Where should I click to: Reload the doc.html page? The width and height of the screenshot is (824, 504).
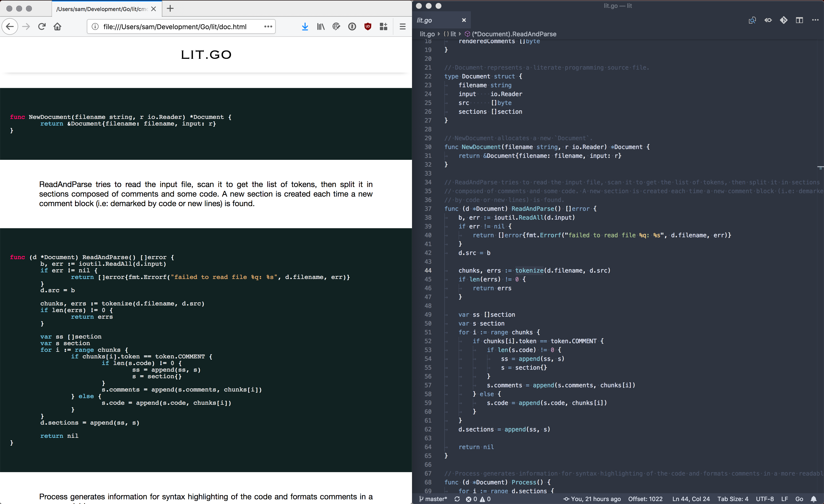tap(42, 27)
